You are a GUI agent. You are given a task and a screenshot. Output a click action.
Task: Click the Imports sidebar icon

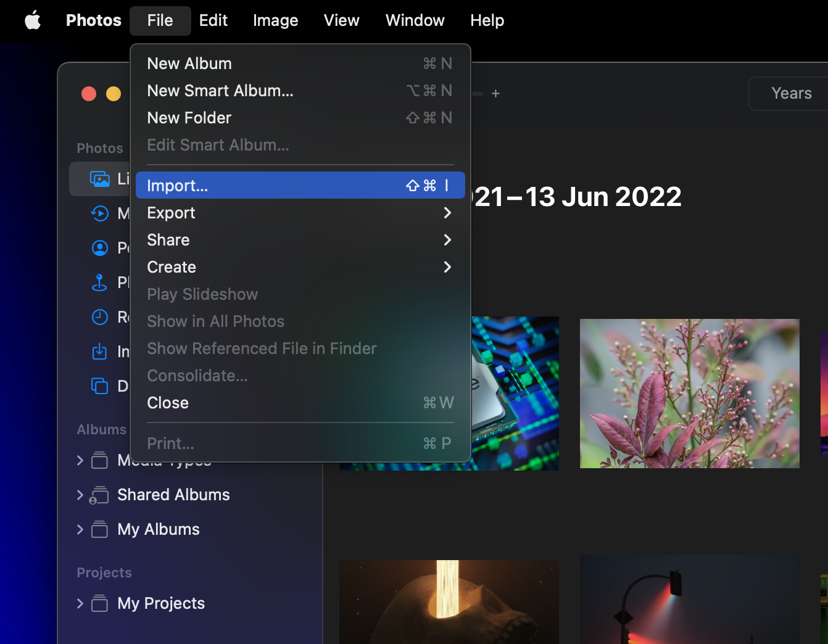[x=99, y=352]
